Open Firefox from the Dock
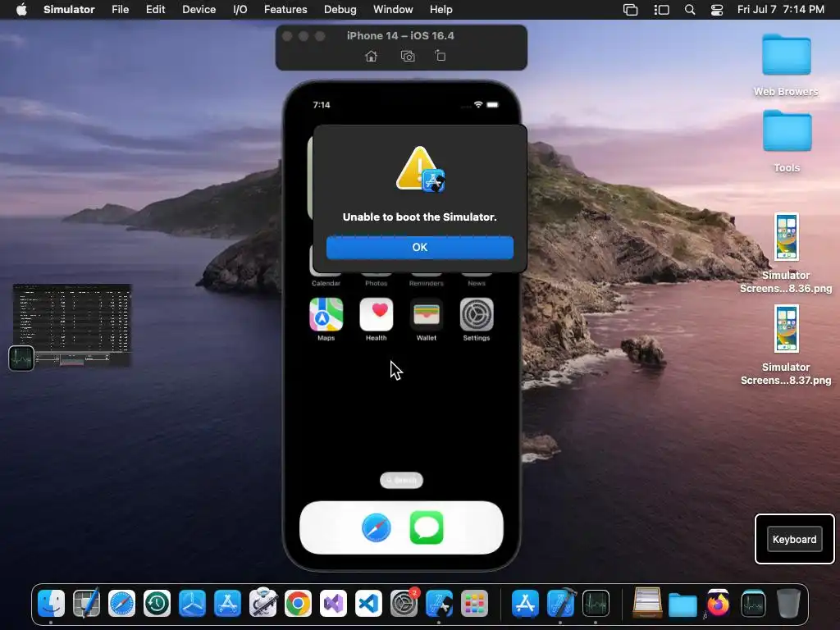840x630 pixels. click(x=718, y=604)
